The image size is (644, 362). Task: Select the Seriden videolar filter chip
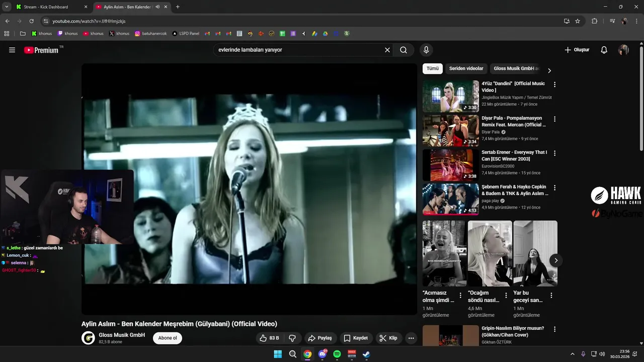466,69
